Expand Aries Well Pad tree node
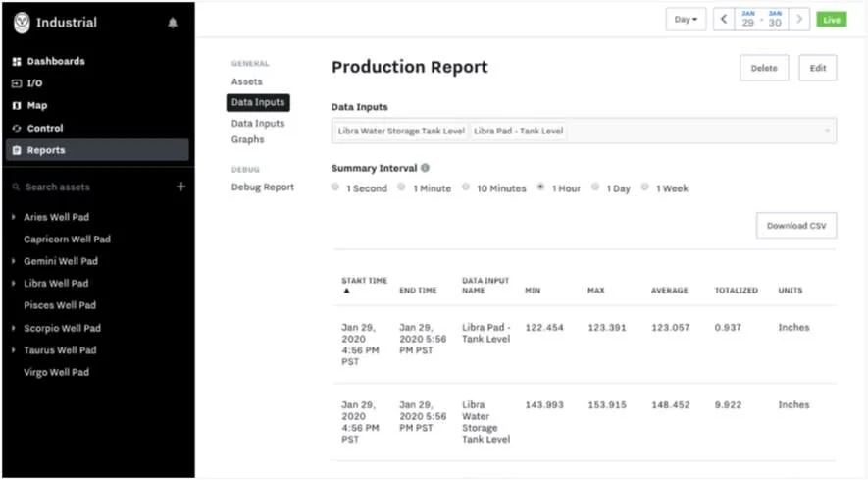Viewport: 868px width, 480px height. point(14,217)
